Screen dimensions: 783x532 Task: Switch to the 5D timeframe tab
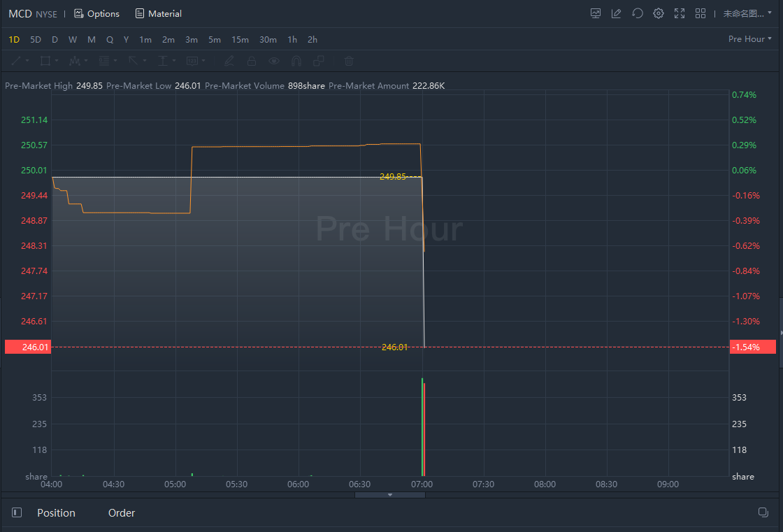pos(36,40)
